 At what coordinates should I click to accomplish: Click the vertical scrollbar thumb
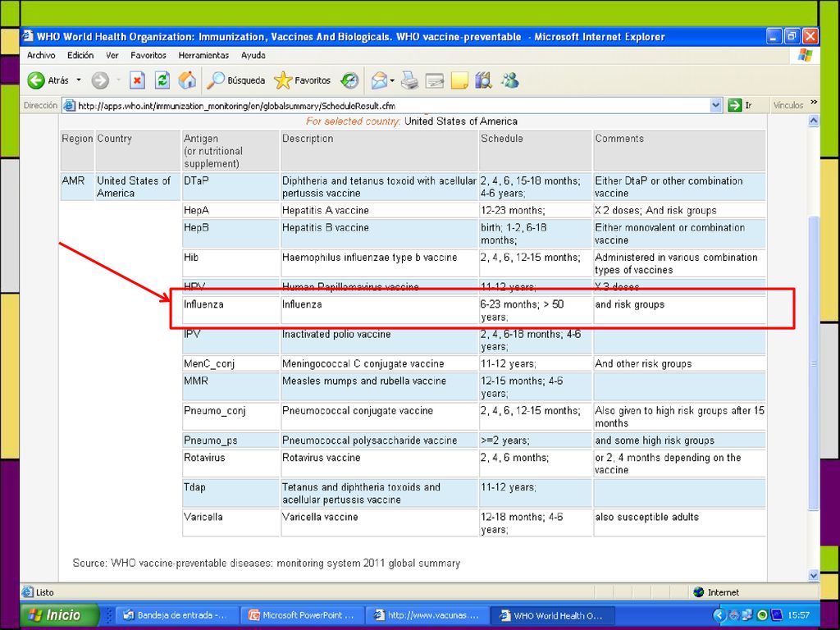pos(814,363)
